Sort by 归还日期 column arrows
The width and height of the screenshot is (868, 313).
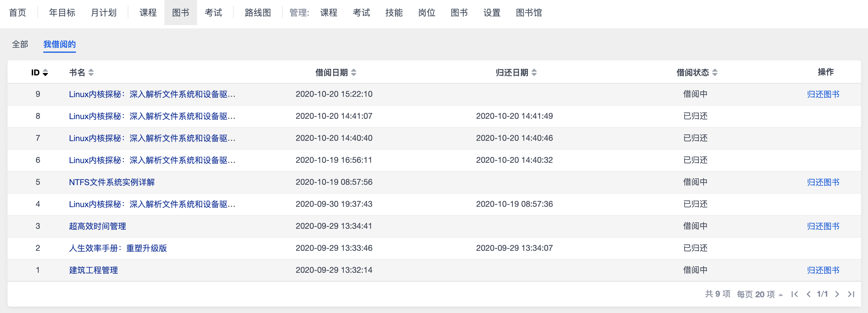pyautogui.click(x=534, y=73)
